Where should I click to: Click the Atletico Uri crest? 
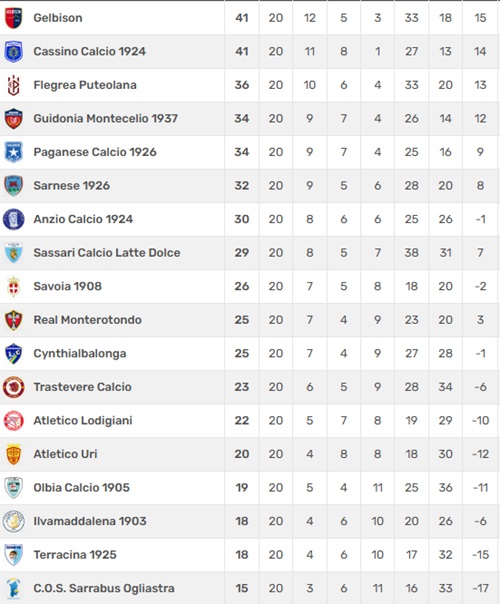click(13, 454)
